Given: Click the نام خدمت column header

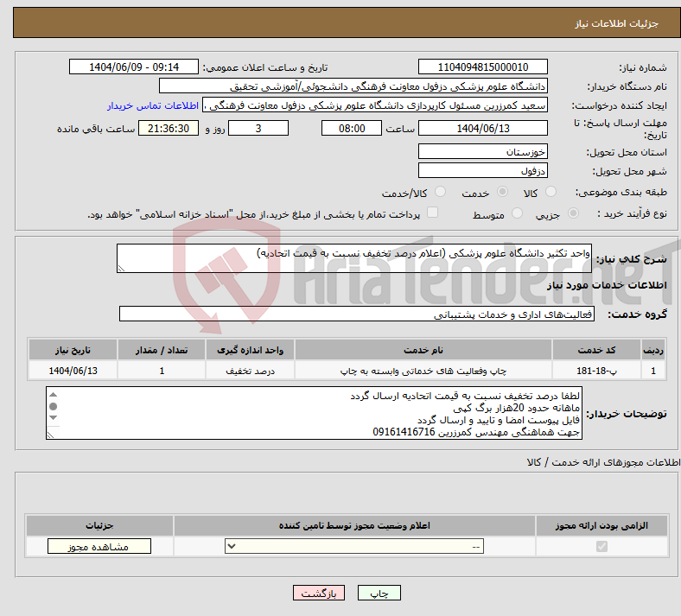Looking at the screenshot, I should pos(423,350).
